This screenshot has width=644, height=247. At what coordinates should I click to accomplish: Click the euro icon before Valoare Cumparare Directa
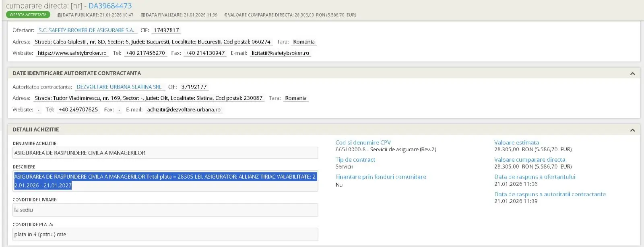[x=226, y=15]
